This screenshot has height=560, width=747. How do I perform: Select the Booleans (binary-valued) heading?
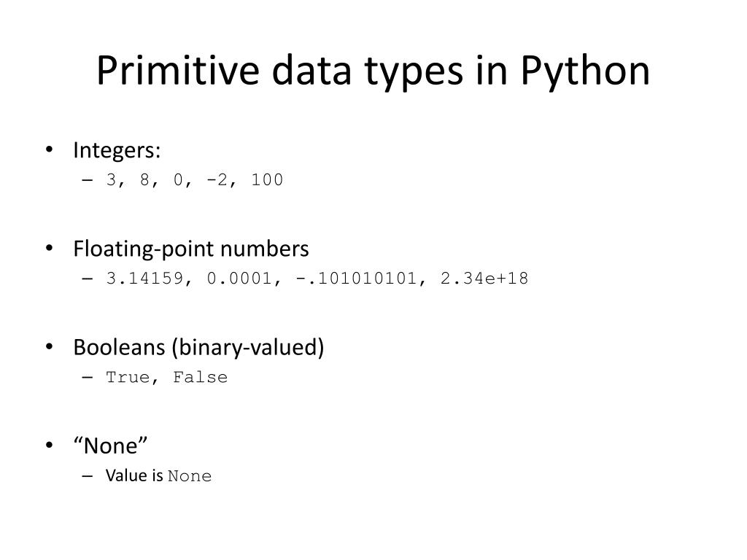[198, 348]
